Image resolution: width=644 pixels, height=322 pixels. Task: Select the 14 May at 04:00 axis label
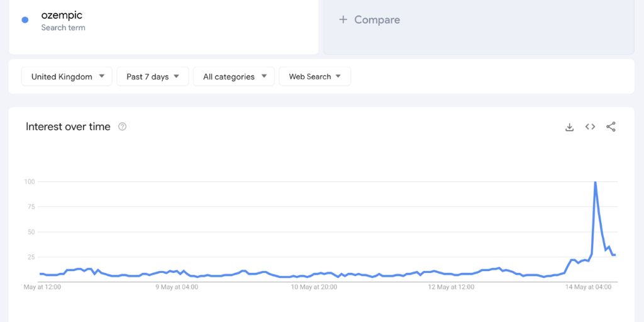point(589,287)
